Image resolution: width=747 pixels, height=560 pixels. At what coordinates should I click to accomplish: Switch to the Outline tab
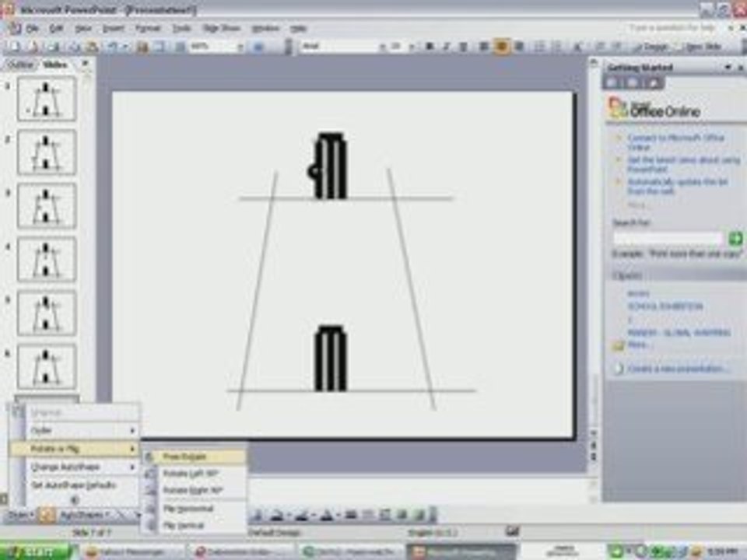pos(20,65)
